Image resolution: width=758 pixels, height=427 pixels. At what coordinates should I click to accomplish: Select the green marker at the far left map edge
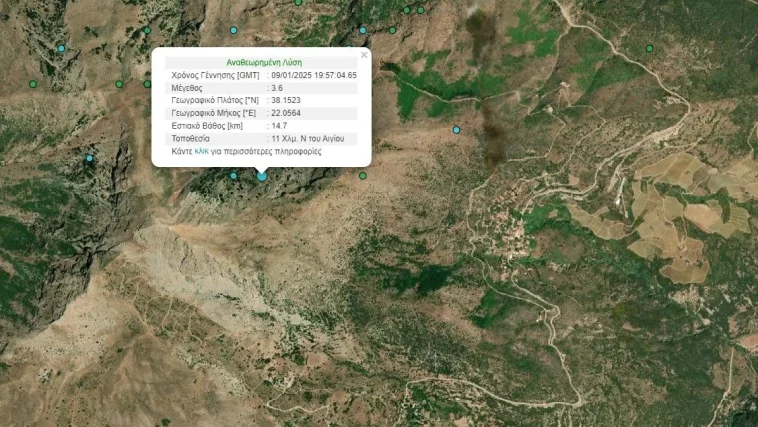coord(33,84)
